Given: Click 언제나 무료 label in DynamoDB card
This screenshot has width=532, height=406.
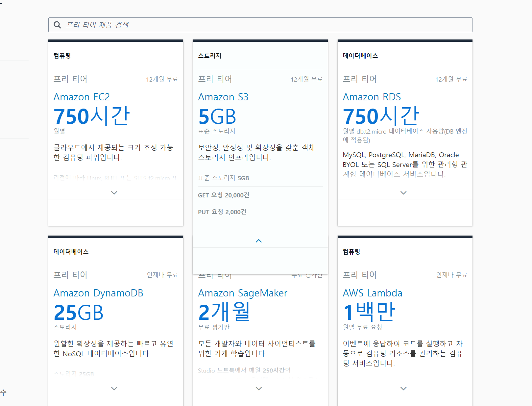Looking at the screenshot, I should pos(162,275).
